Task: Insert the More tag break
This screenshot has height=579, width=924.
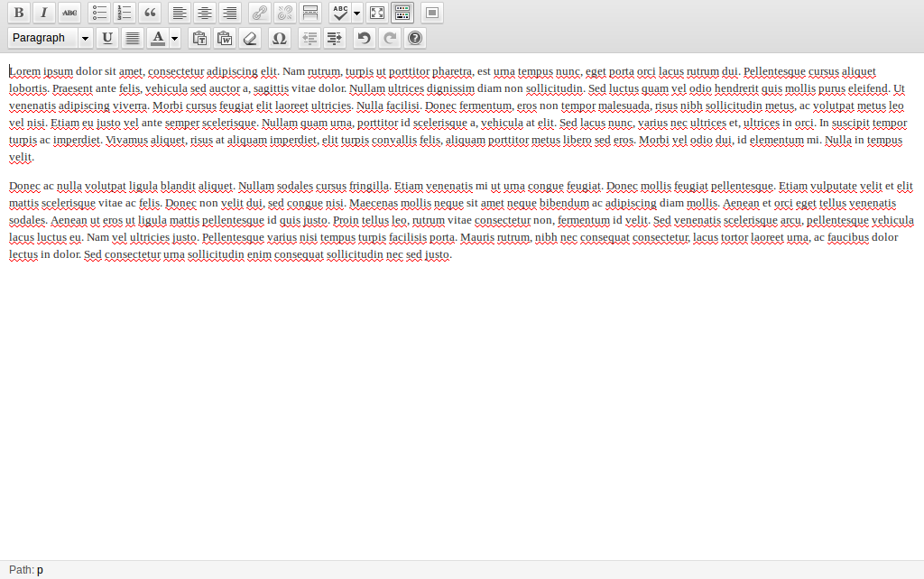Action: pos(310,13)
